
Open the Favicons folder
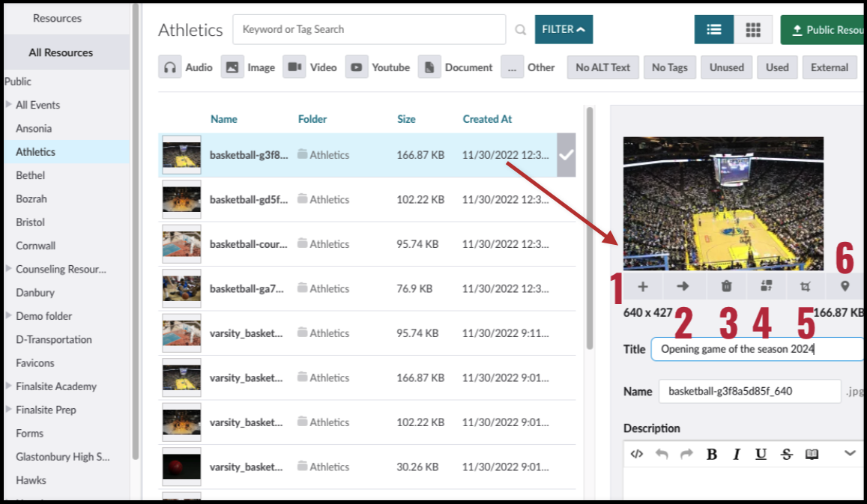point(34,363)
